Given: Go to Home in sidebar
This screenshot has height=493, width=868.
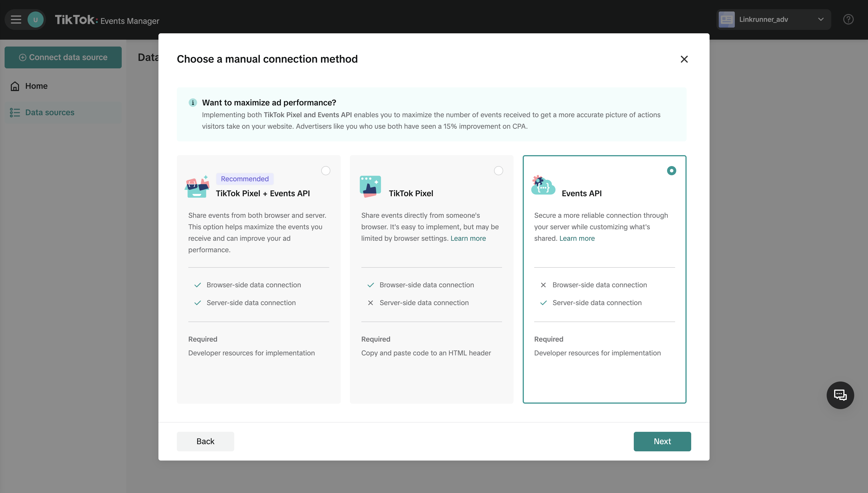Looking at the screenshot, I should coord(63,86).
